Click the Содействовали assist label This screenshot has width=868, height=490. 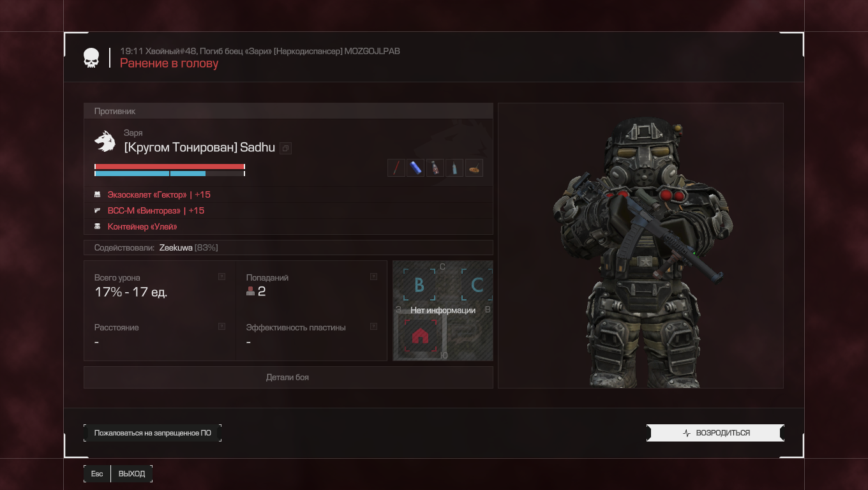click(x=124, y=248)
